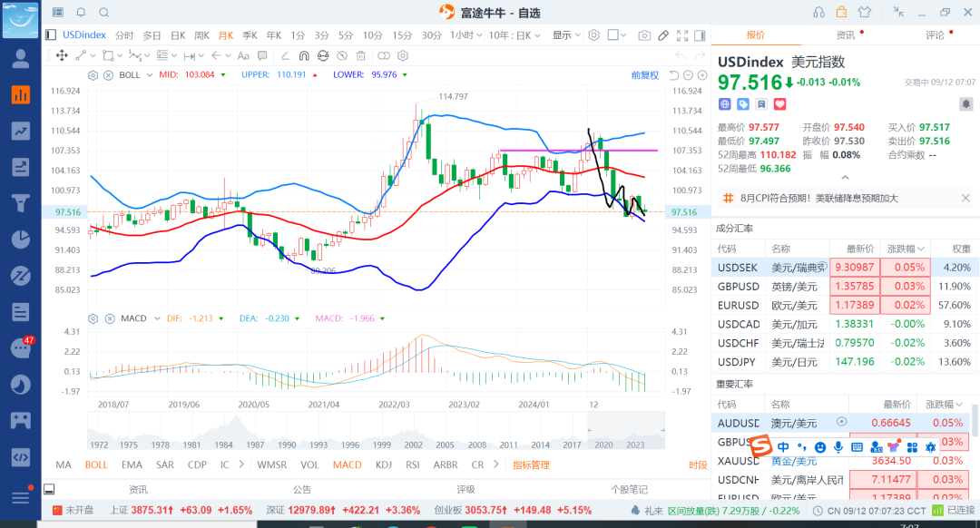Open the chat messages icon with the 47 badge

coord(21,347)
